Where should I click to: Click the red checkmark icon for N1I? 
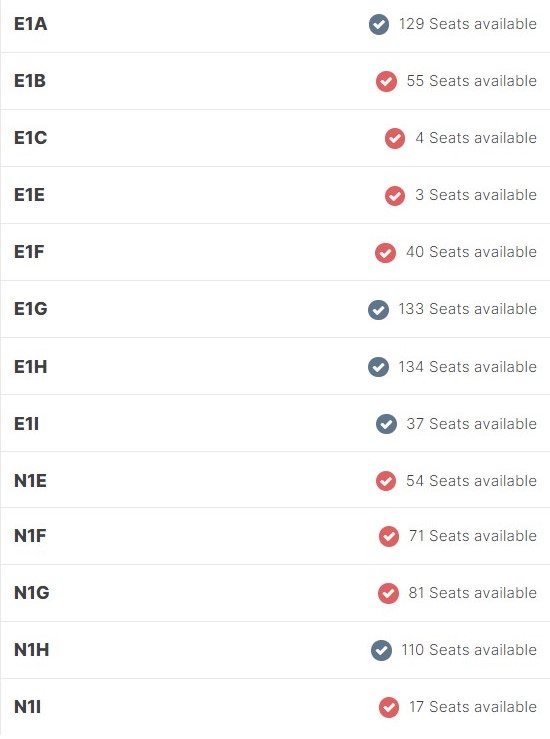click(x=389, y=707)
